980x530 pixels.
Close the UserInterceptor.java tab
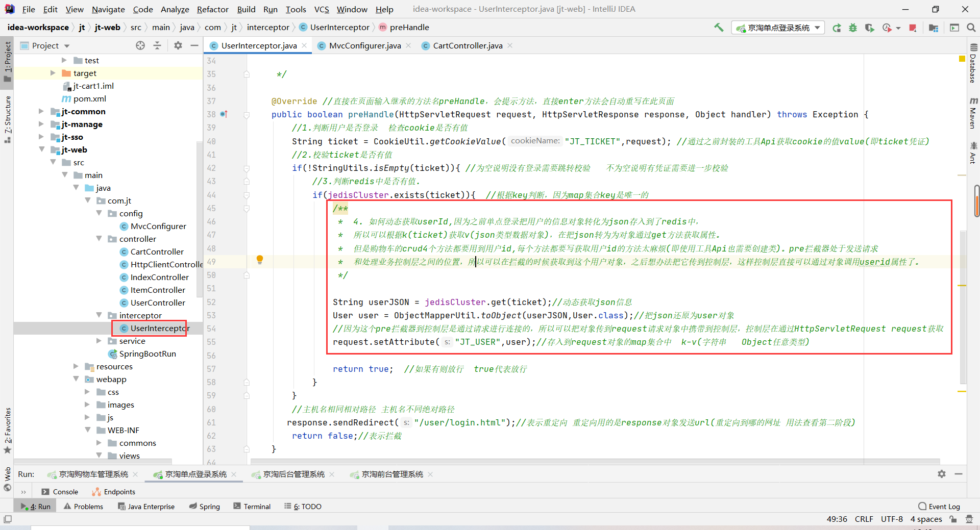305,45
